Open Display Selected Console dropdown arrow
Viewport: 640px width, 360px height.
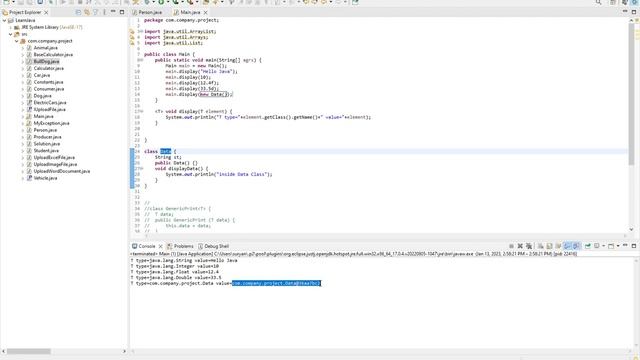[603, 246]
